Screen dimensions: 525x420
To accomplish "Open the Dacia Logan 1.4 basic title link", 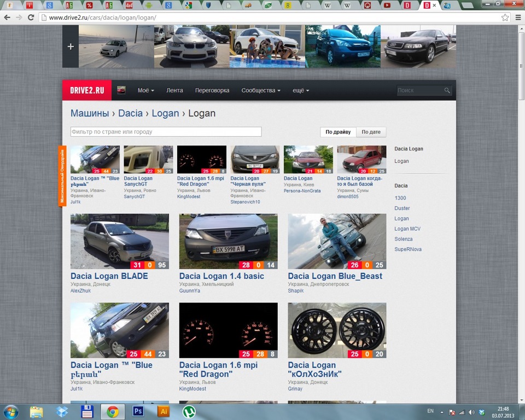I will pos(221,276).
